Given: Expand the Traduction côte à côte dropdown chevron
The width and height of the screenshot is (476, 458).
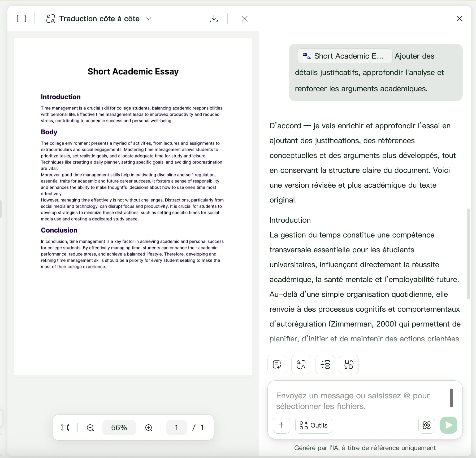Looking at the screenshot, I should tap(149, 19).
